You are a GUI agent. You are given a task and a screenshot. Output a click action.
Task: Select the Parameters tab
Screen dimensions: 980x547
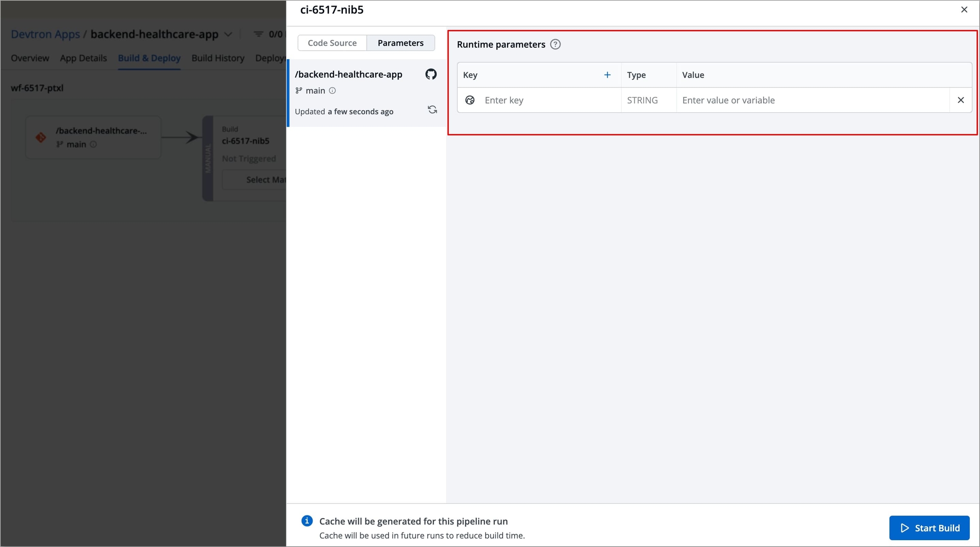(x=400, y=43)
